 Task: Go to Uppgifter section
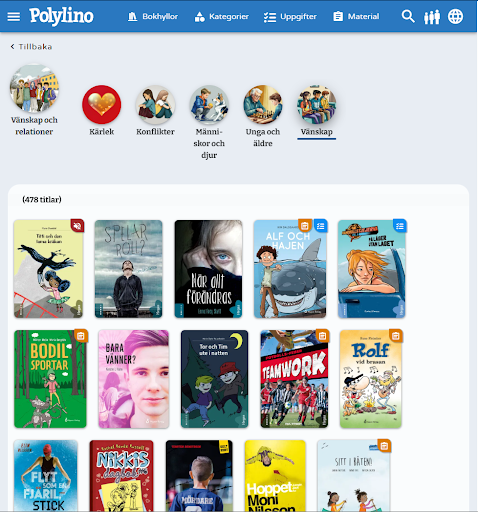tap(290, 16)
